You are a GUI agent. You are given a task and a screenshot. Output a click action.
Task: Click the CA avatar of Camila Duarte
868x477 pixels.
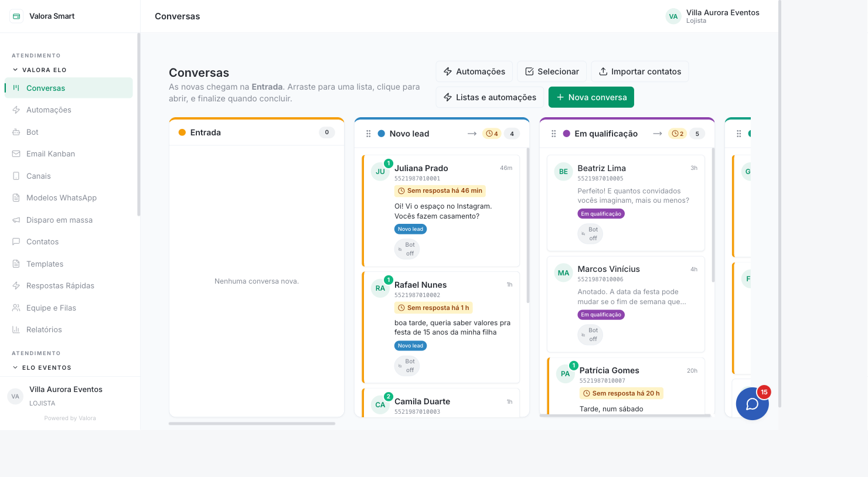click(380, 405)
